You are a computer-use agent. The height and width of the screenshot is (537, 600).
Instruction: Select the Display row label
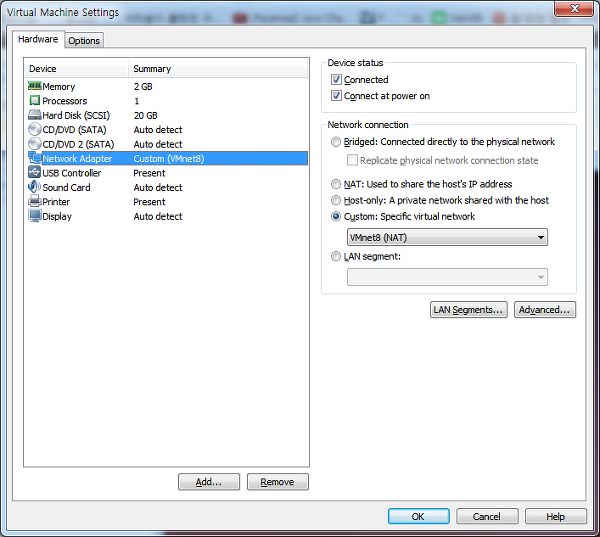pos(57,216)
